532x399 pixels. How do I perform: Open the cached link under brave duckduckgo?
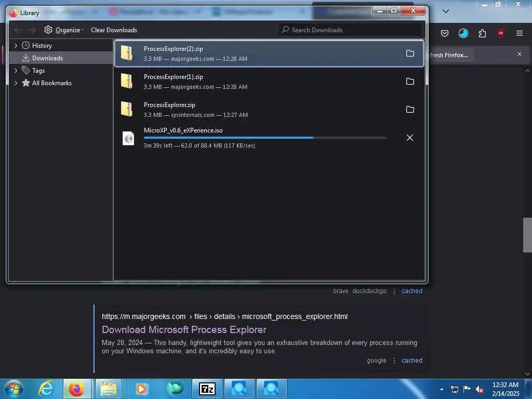pyautogui.click(x=412, y=291)
